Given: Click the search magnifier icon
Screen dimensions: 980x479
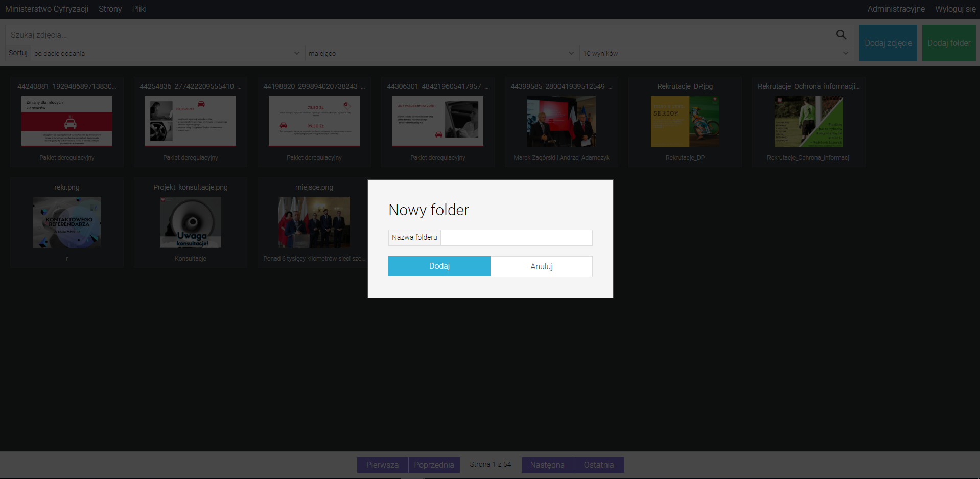Looking at the screenshot, I should coord(841,35).
